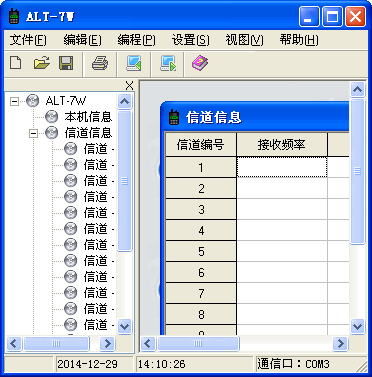Image resolution: width=372 pixels, height=377 pixels.
Task: Minimize the ALT-7W window
Action: click(x=309, y=17)
